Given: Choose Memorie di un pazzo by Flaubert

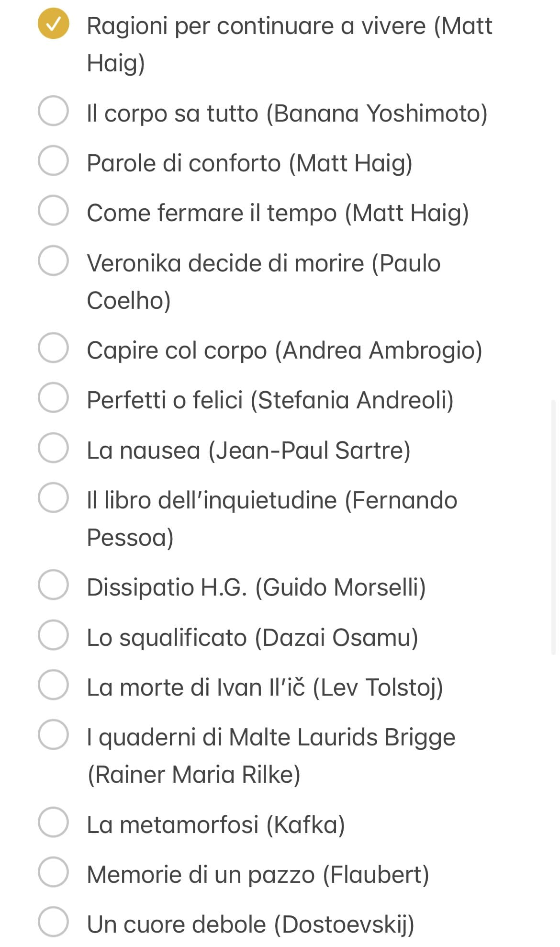Looking at the screenshot, I should coord(53,872).
